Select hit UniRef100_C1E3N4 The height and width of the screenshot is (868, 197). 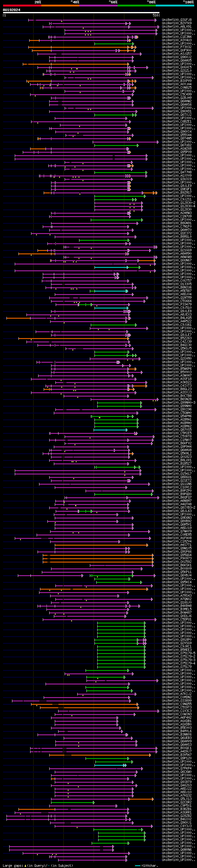click(177, 37)
